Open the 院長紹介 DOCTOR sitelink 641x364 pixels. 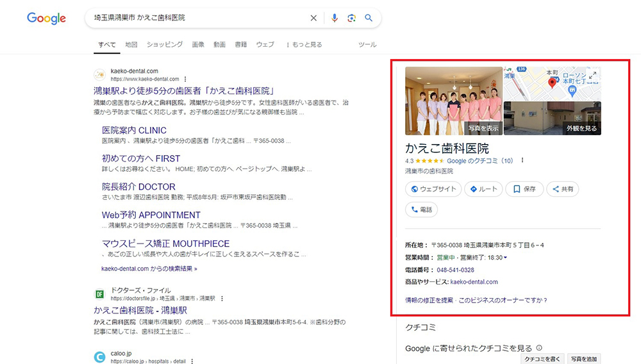138,186
